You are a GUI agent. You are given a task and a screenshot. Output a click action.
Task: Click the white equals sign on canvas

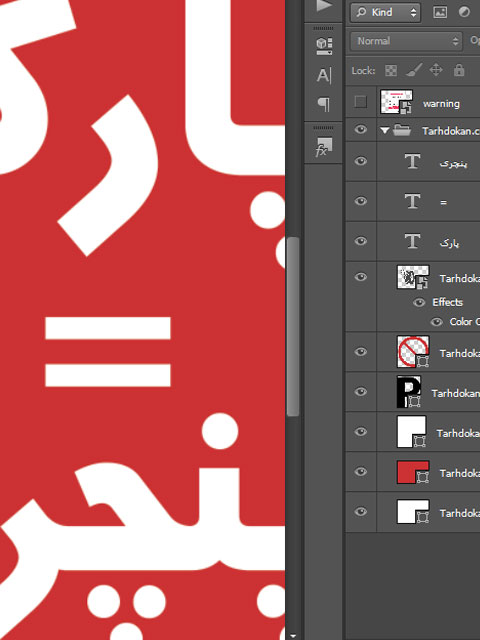(x=108, y=351)
